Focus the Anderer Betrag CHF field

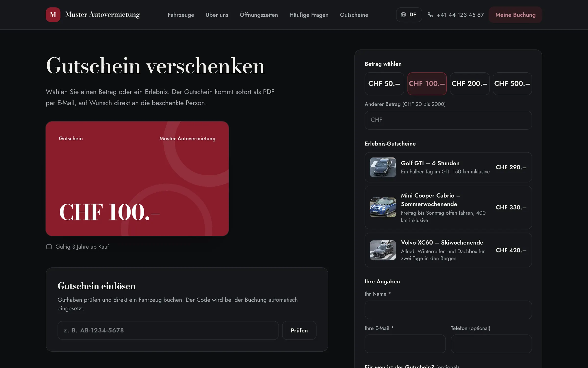(448, 120)
